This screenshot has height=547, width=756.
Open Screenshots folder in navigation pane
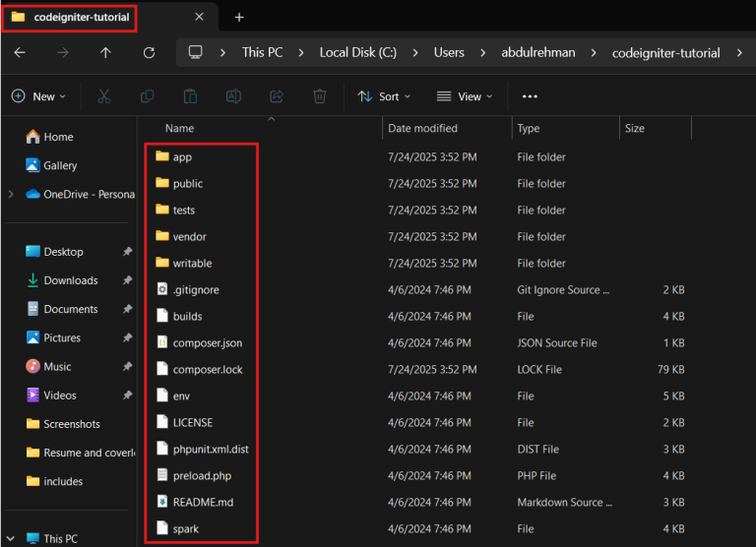coord(63,424)
